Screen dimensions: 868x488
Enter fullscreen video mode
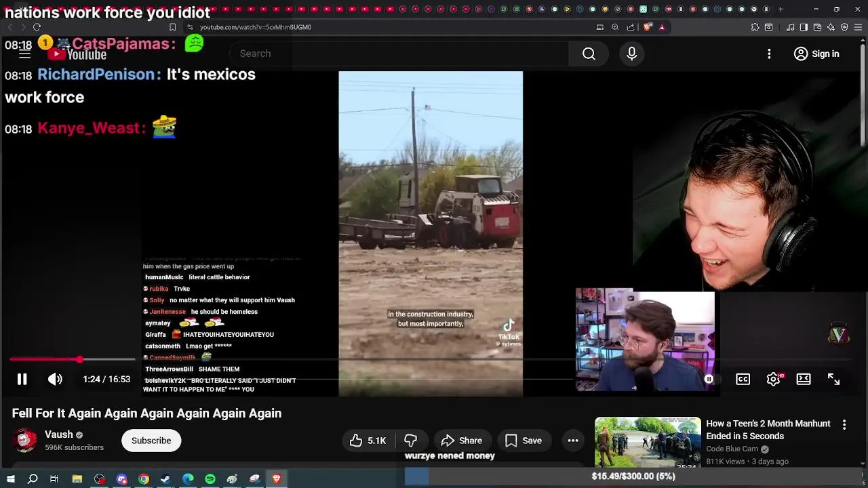tap(833, 380)
